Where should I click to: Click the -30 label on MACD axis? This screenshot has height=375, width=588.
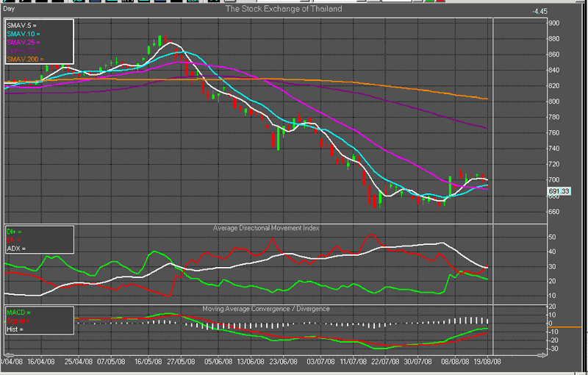[553, 349]
